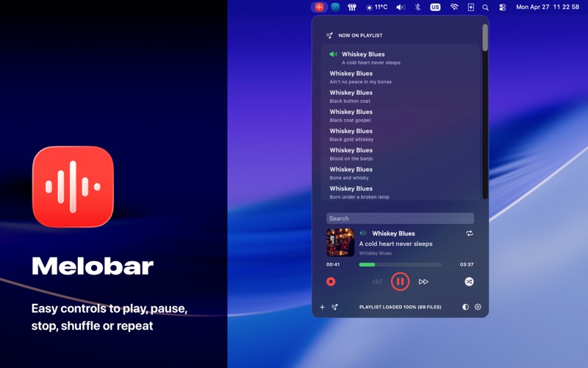The image size is (588, 368).
Task: Select track 'Bone and whisky'
Action: click(x=401, y=173)
